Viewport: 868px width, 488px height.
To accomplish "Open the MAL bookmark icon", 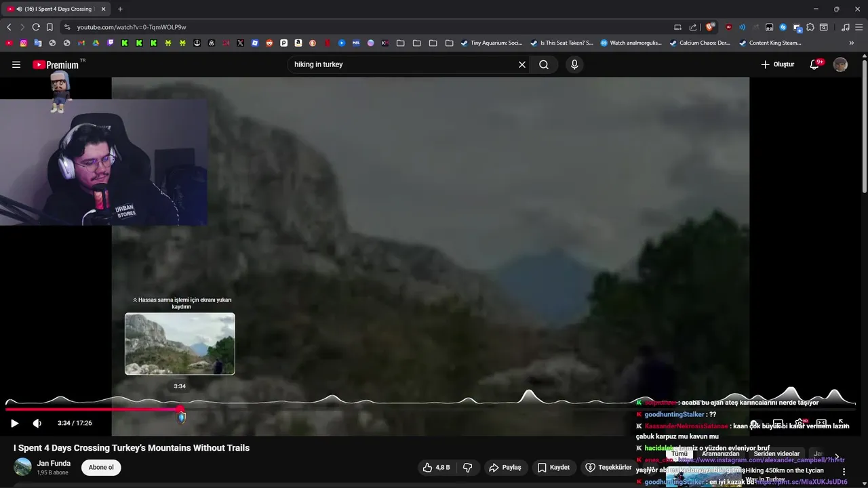I will point(357,43).
